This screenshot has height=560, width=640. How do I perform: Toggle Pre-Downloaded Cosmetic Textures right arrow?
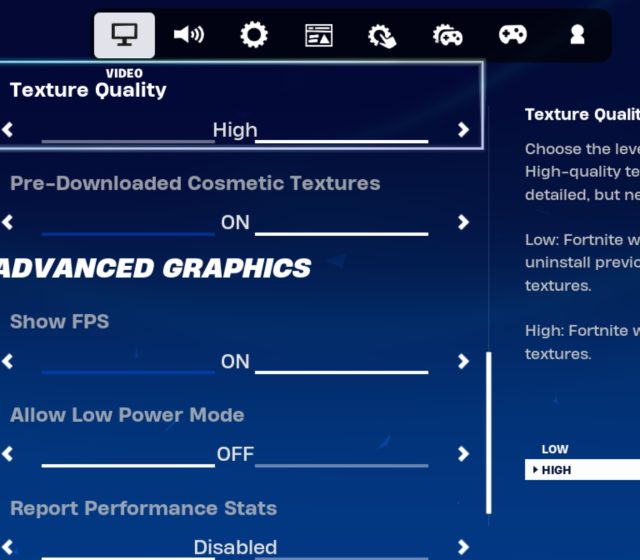coord(462,222)
